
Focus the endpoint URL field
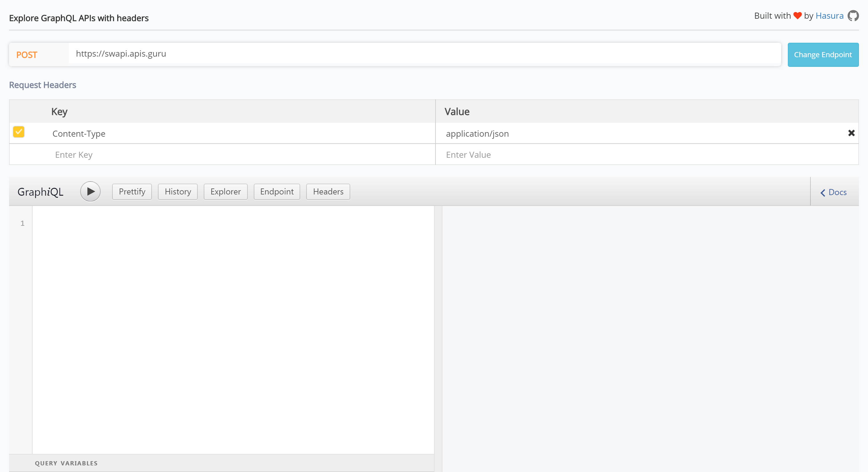point(269,54)
